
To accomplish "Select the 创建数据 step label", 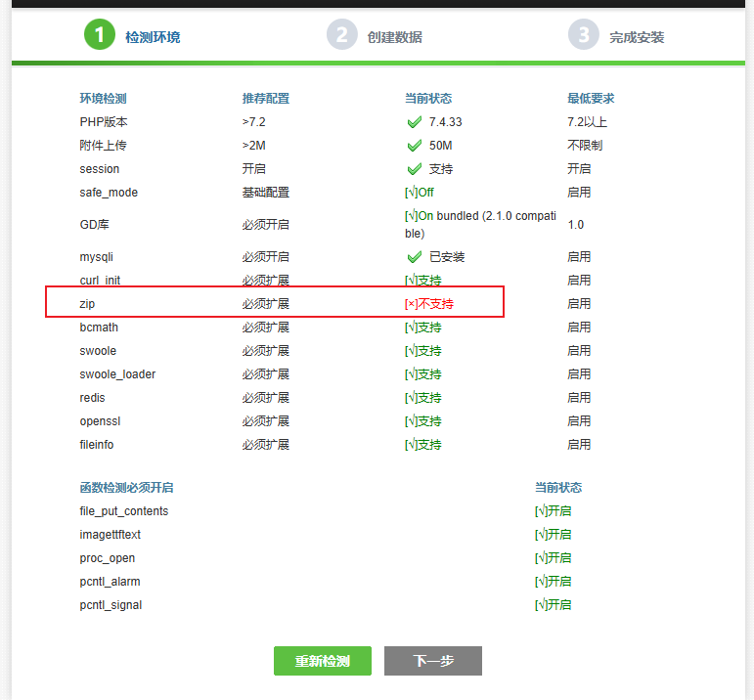I will click(x=395, y=37).
